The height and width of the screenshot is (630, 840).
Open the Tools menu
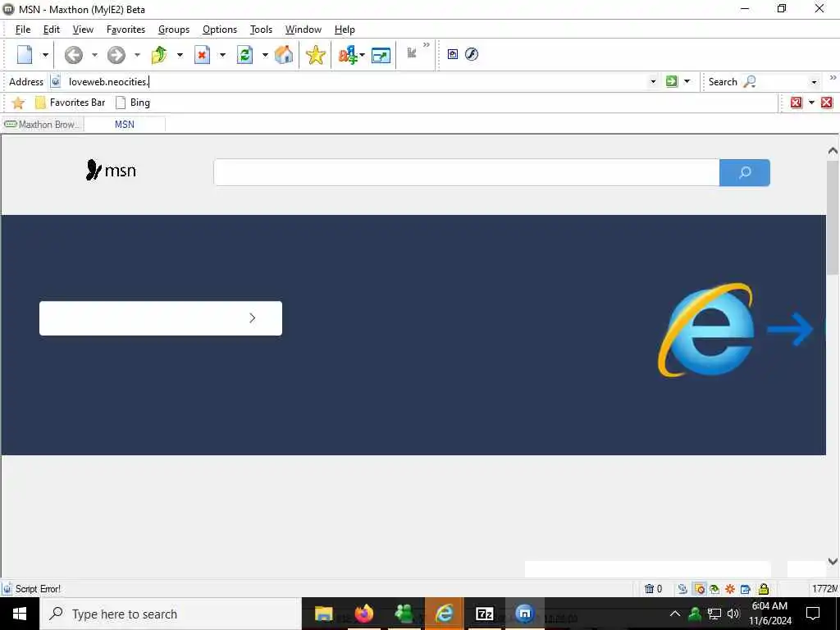(x=261, y=30)
